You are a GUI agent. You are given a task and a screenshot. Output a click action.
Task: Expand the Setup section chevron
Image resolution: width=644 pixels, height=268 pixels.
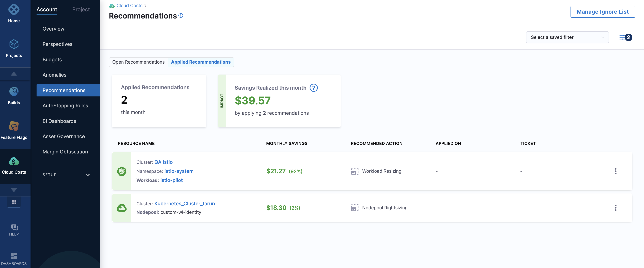[88, 175]
